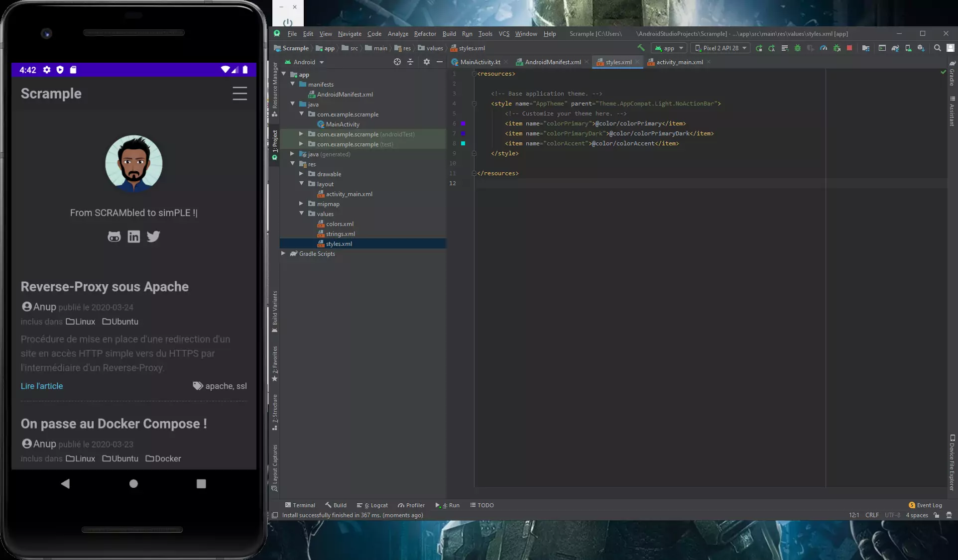
Task: Expand the drawable folder
Action: click(301, 174)
